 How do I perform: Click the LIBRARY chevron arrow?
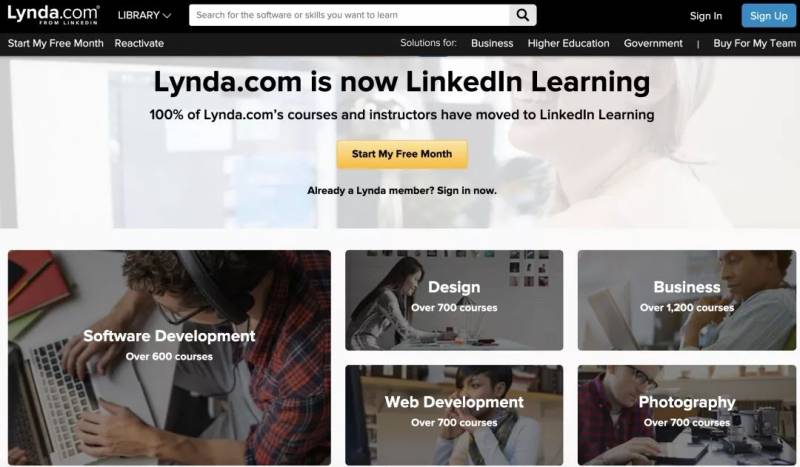[167, 16]
